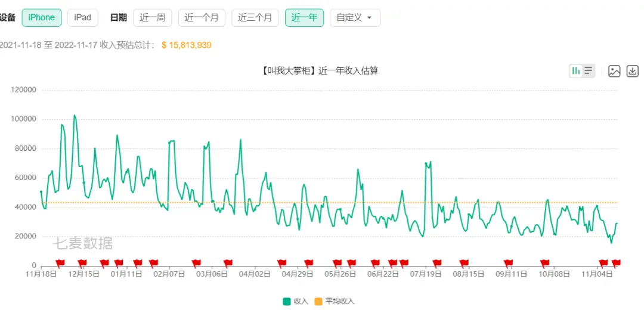Viewport: 644px width, 310px height.
Task: Click the 40000 y-axis label
Action: coord(27,207)
